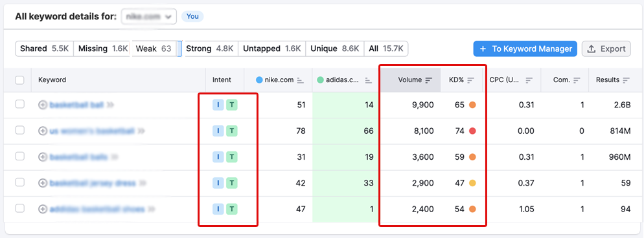This screenshot has height=238, width=644.
Task: Expand the plus icon in the 9,900 row
Action: coord(42,105)
